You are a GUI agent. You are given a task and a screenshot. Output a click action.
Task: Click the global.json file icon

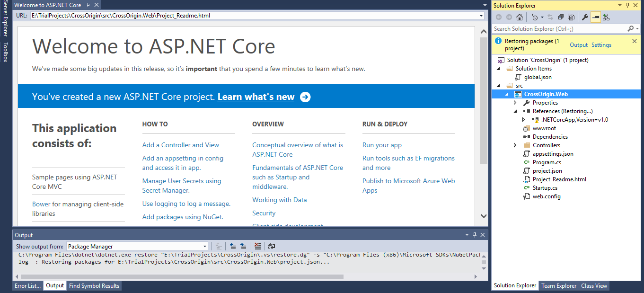(x=518, y=77)
